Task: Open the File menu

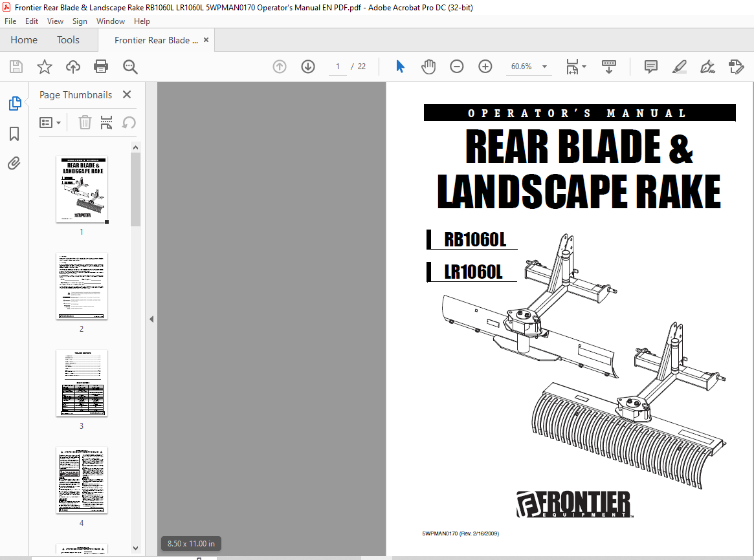Action: (x=10, y=21)
